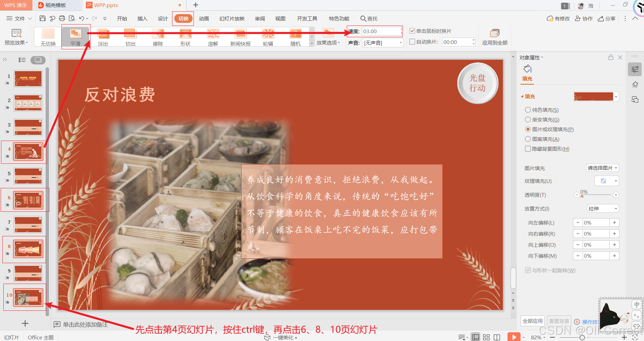Click normal view icon in status bar
This screenshot has width=644, height=341.
point(476,337)
